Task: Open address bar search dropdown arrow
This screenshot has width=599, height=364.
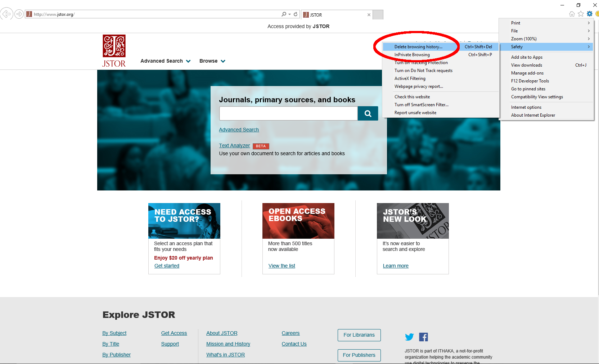Action: point(289,14)
